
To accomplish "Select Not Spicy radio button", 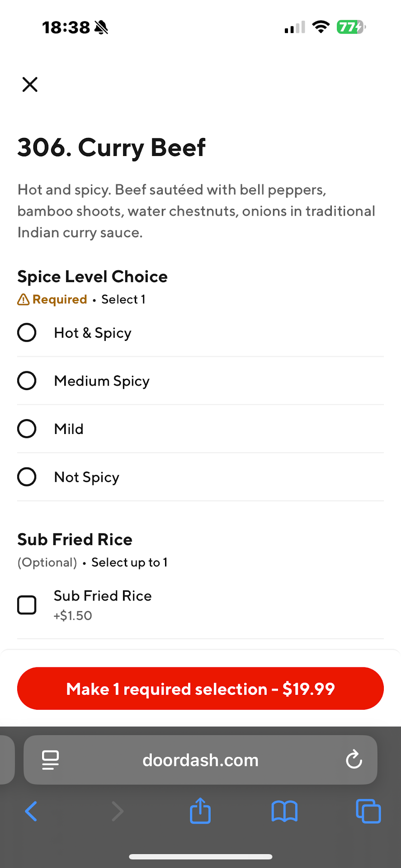I will [x=27, y=477].
